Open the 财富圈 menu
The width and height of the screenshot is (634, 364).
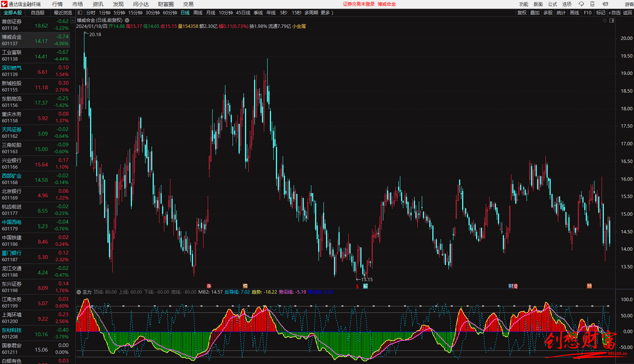tap(166, 4)
